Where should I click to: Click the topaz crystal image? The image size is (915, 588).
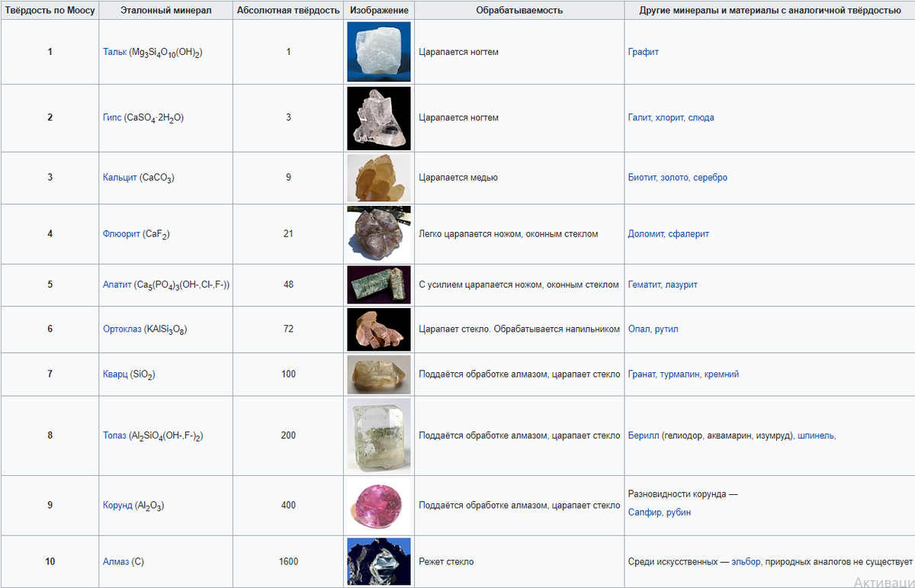coord(379,435)
